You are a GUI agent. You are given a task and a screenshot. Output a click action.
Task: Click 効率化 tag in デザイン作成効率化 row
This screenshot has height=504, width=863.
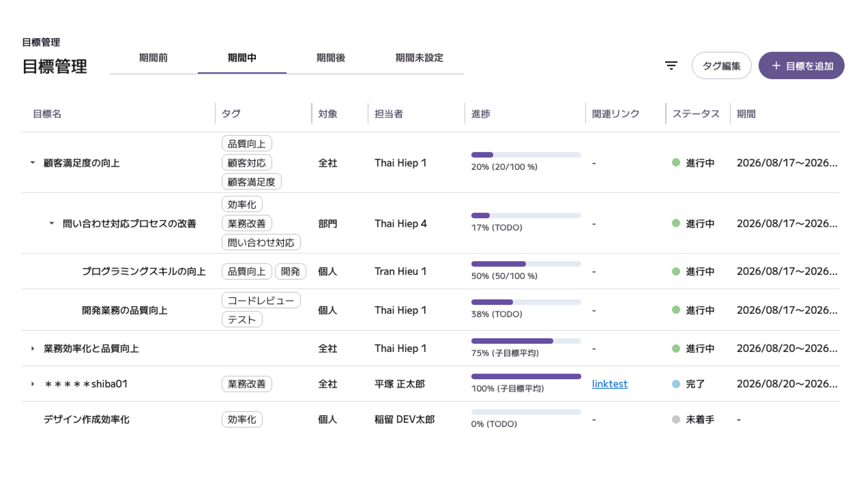click(242, 419)
